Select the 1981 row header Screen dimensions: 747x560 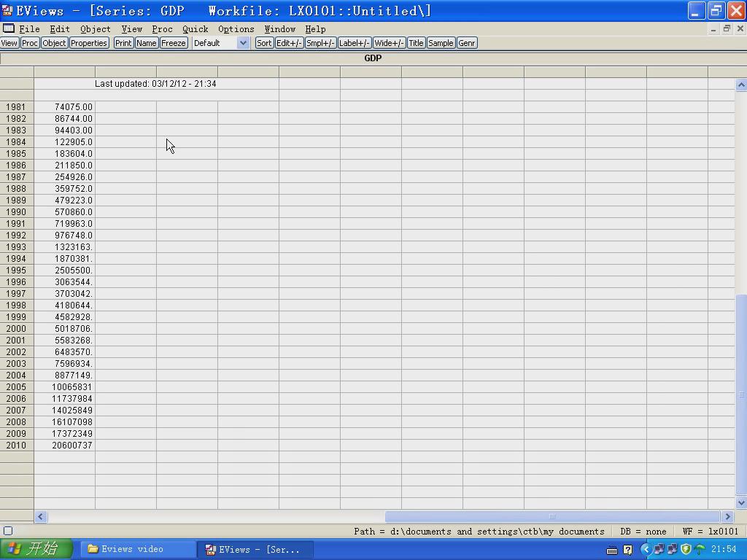coord(17,106)
